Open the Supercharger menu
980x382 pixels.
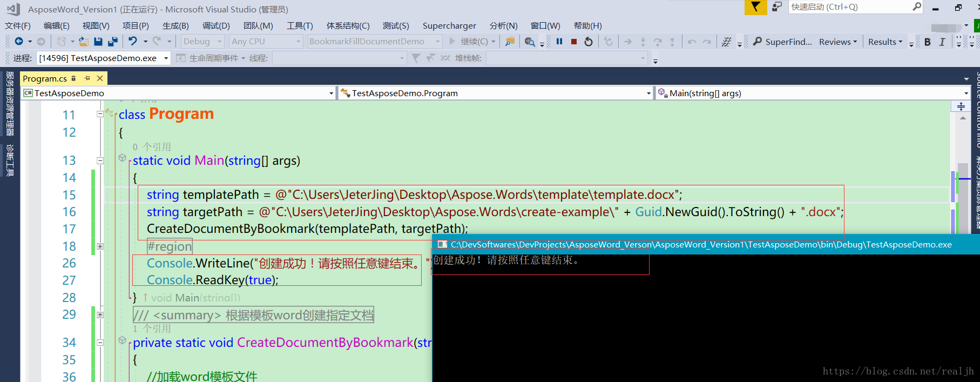click(x=449, y=25)
